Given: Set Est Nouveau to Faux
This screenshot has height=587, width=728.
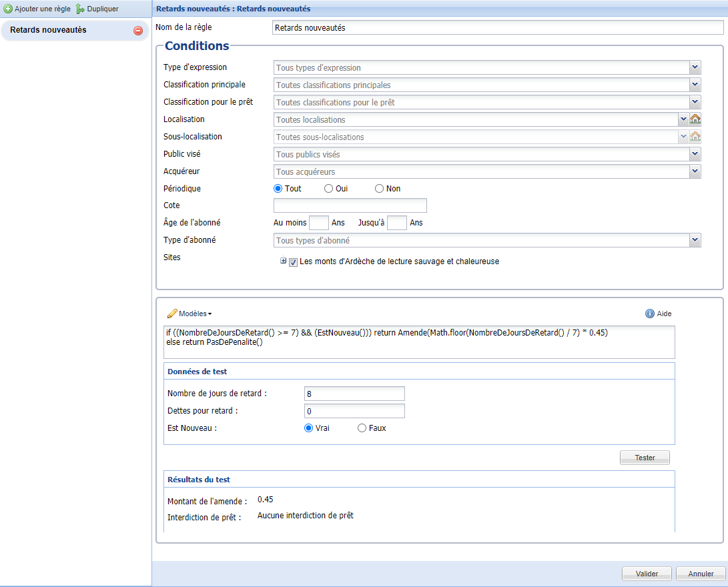Looking at the screenshot, I should point(362,428).
